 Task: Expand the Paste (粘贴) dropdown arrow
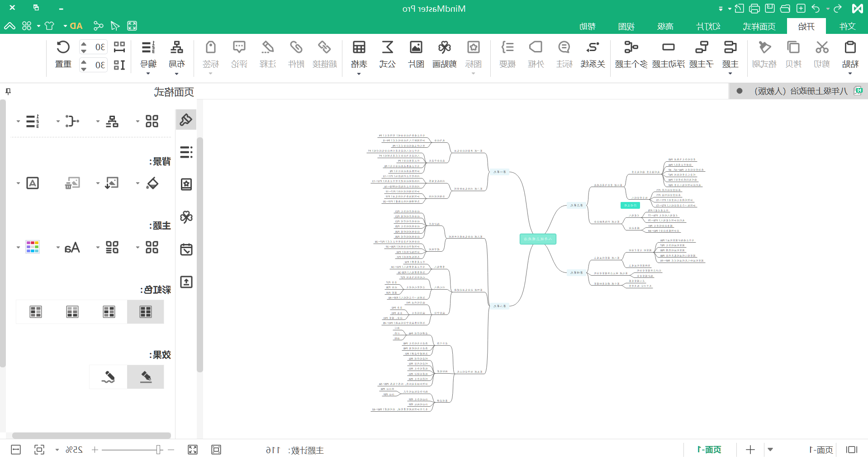[850, 74]
